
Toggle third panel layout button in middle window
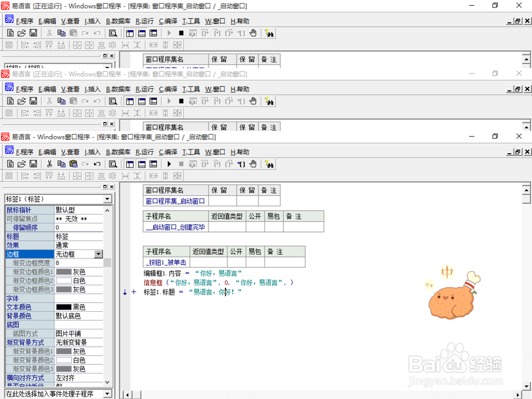(153, 101)
